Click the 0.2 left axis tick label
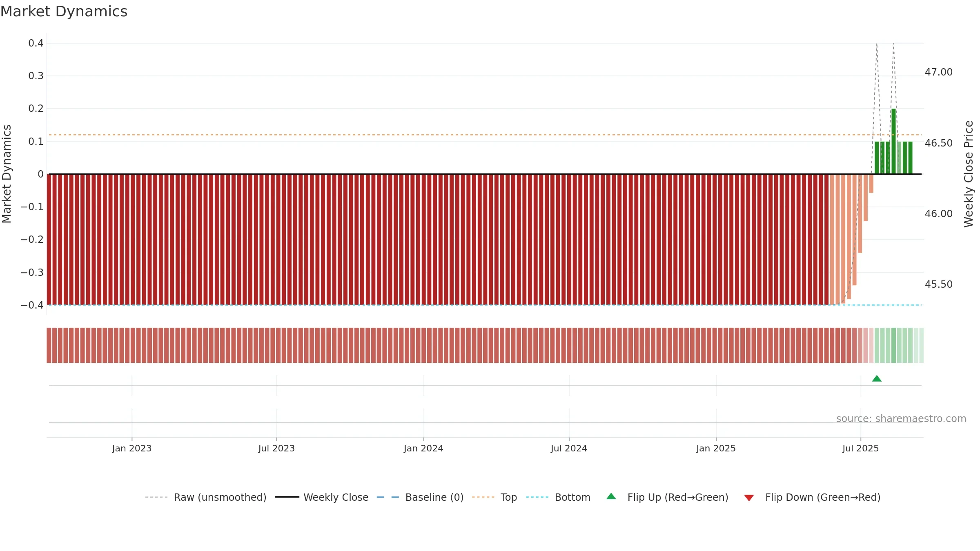The width and height of the screenshot is (980, 551). point(36,109)
